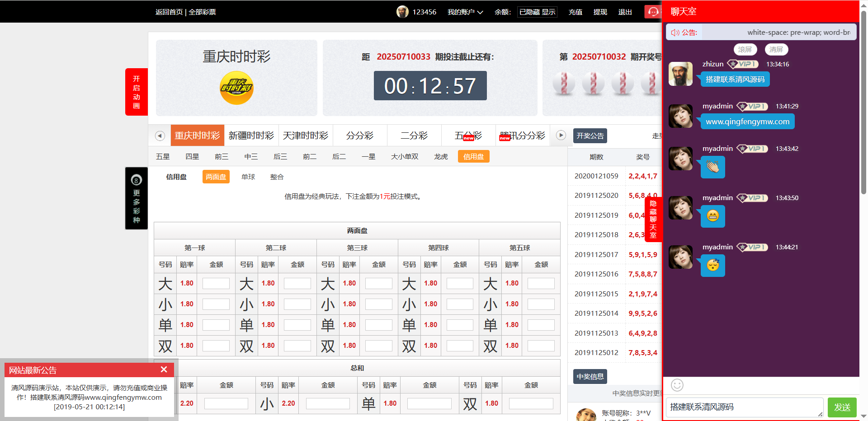
Task: Expand the 我的账户 dropdown
Action: point(465,12)
